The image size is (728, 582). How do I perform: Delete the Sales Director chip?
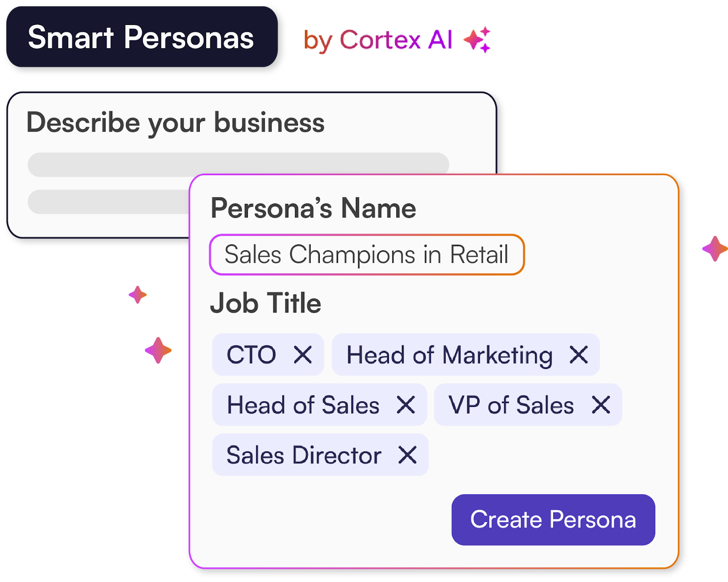[x=407, y=455]
